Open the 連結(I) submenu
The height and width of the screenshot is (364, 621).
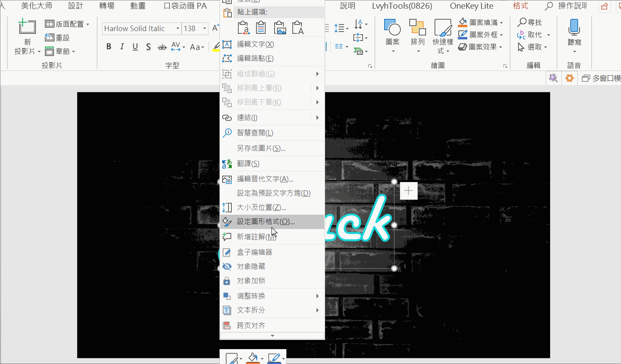click(x=272, y=117)
